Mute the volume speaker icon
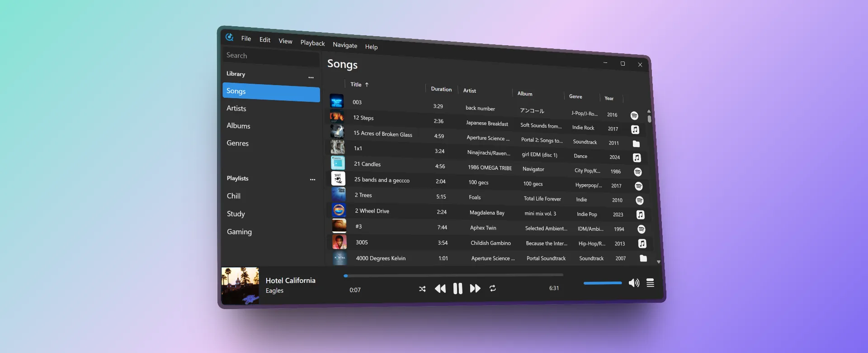 634,283
